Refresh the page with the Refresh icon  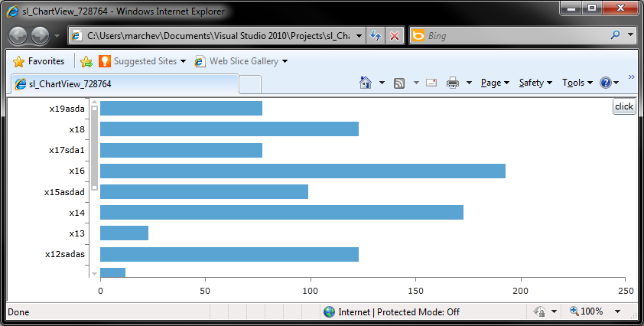(376, 36)
